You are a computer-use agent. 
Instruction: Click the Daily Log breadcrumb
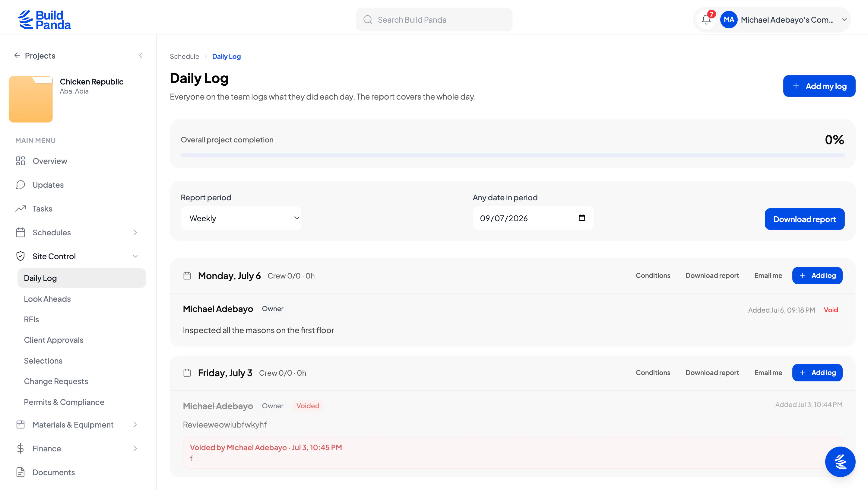(227, 56)
